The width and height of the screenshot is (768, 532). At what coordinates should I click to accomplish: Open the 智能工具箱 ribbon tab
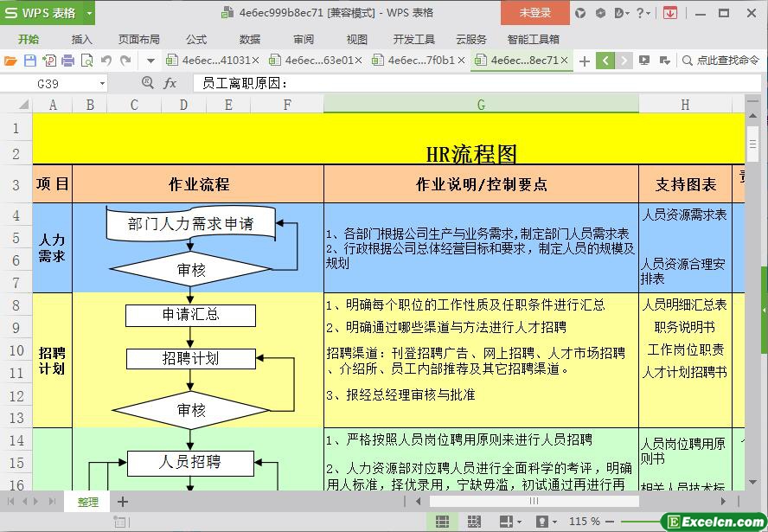pos(534,39)
